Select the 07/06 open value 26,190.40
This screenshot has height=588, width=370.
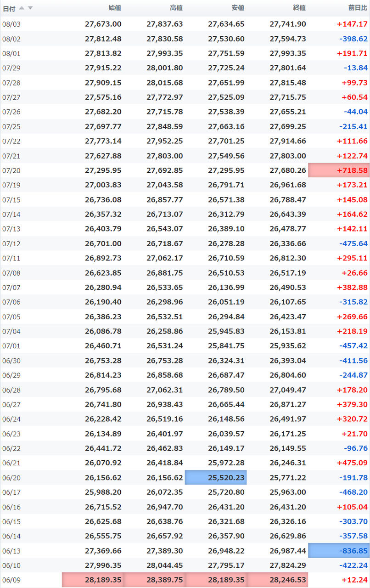[x=103, y=303]
